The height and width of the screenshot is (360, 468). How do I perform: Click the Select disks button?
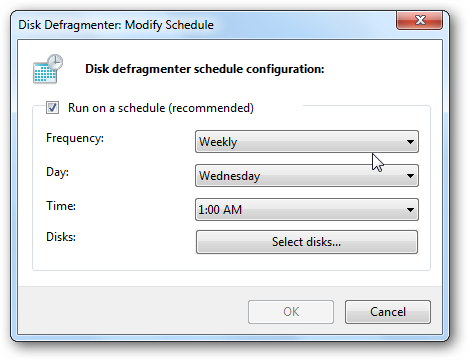tap(307, 242)
